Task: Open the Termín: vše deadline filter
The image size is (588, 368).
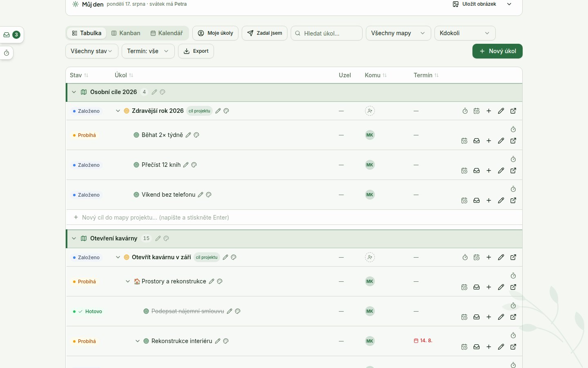Action: pos(148,51)
